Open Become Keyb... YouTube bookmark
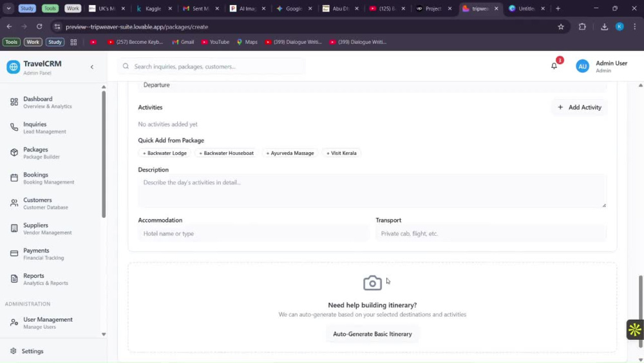 (x=135, y=42)
